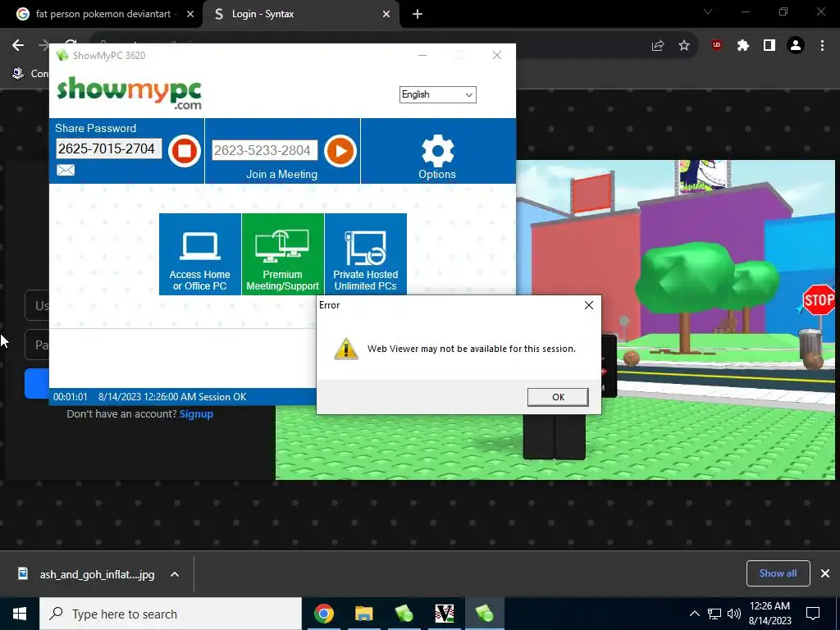Bookmark this page with the star icon
Screen dimensions: 840x630
click(x=684, y=46)
